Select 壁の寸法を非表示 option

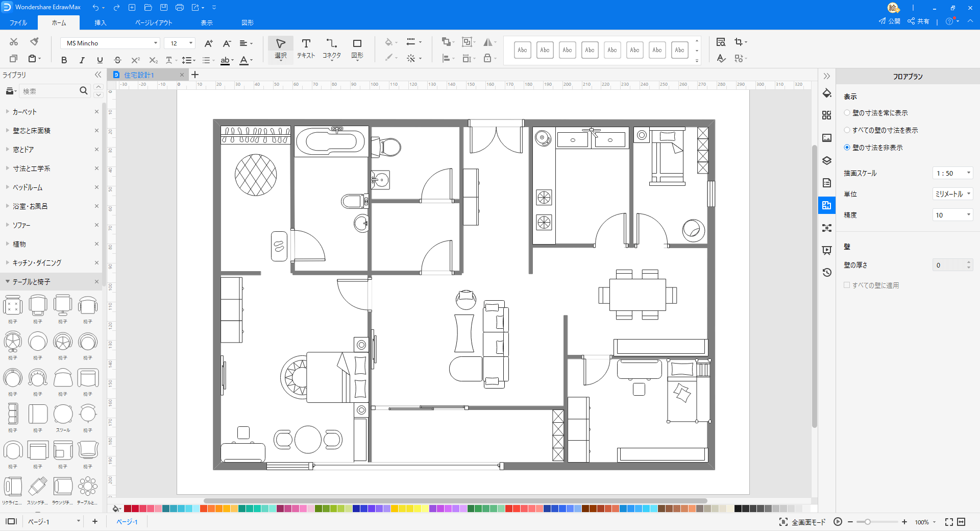tap(873, 148)
